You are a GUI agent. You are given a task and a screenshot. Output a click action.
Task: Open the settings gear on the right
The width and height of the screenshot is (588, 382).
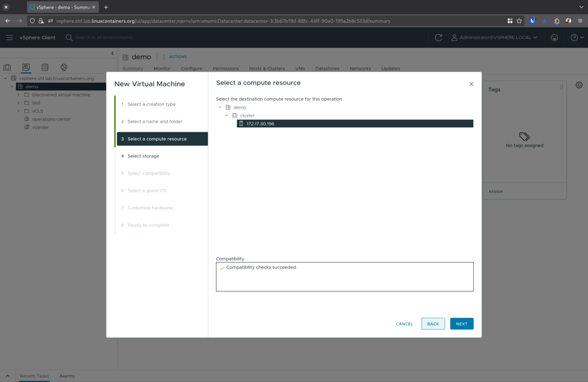pos(579,85)
